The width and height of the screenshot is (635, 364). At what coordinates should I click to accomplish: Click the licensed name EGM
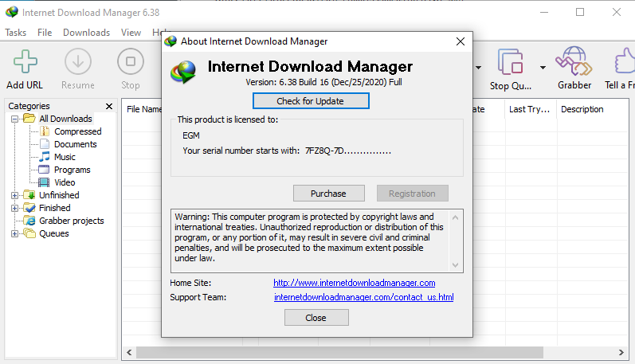coord(191,135)
